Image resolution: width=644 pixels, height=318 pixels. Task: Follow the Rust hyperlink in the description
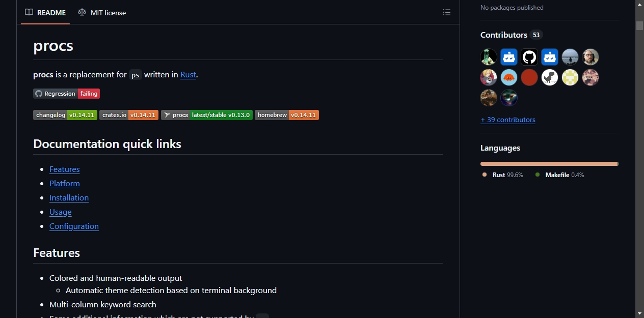pyautogui.click(x=188, y=74)
